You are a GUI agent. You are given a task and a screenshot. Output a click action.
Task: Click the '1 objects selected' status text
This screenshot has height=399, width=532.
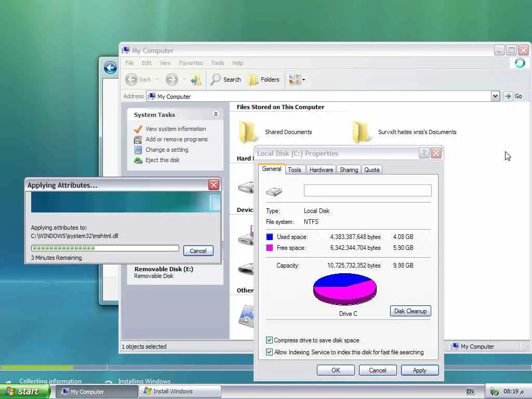(x=144, y=347)
